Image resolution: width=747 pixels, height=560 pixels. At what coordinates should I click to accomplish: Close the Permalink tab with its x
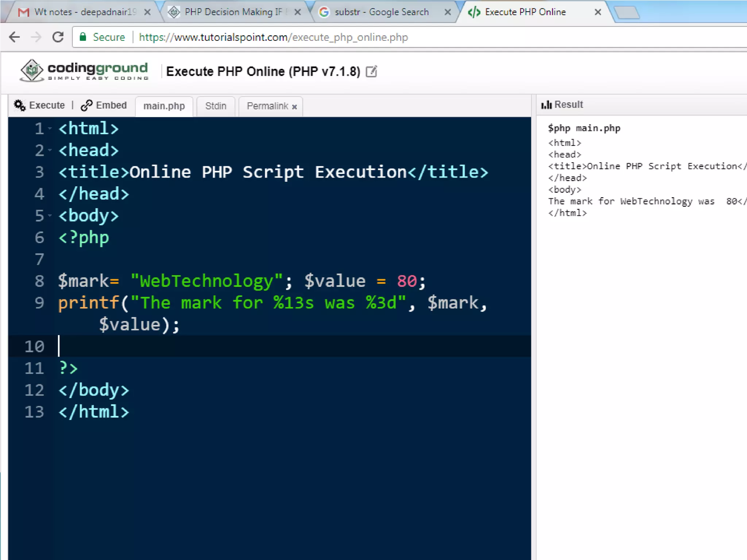tap(294, 107)
